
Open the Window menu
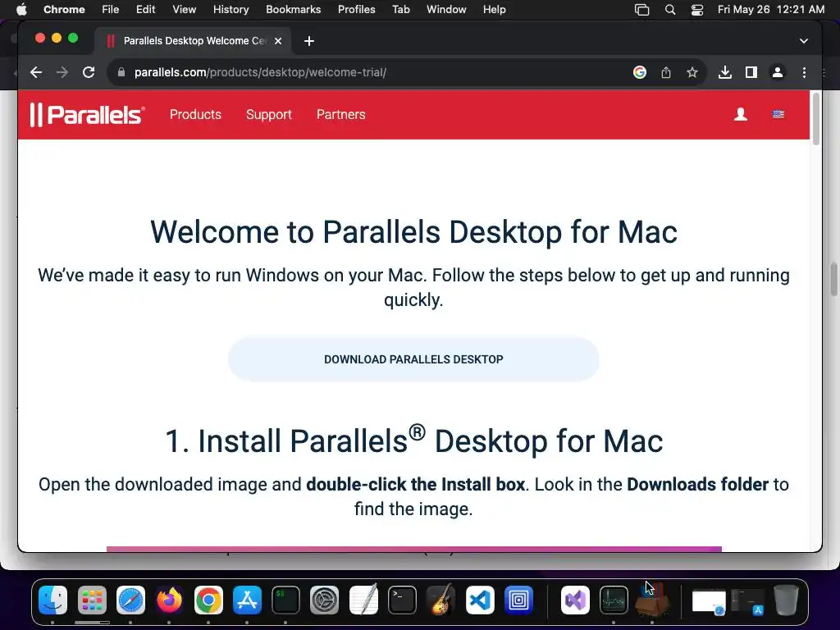[446, 9]
